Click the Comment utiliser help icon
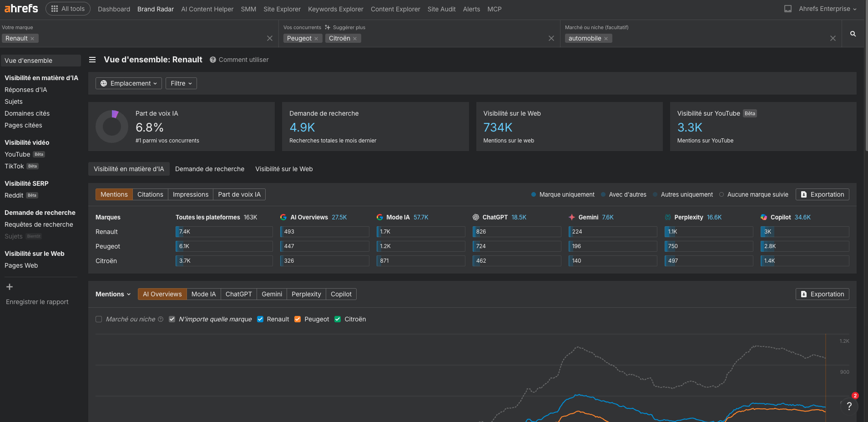The width and height of the screenshot is (868, 422). pyautogui.click(x=213, y=60)
